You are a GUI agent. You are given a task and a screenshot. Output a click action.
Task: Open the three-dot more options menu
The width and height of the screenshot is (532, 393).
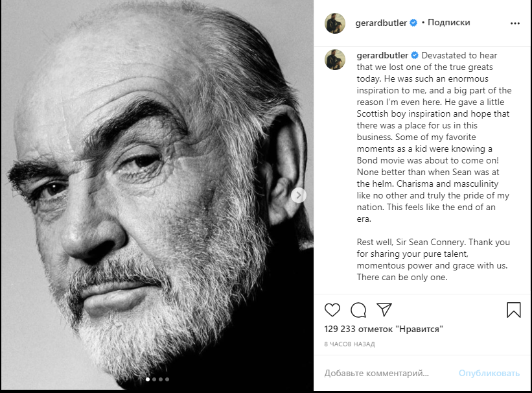(515, 23)
